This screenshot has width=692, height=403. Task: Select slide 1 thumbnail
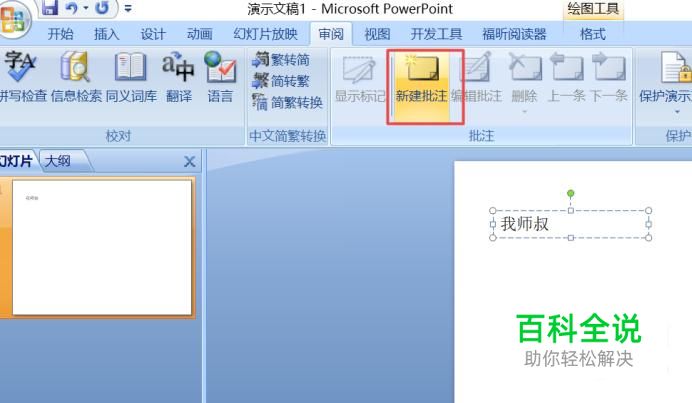point(102,247)
